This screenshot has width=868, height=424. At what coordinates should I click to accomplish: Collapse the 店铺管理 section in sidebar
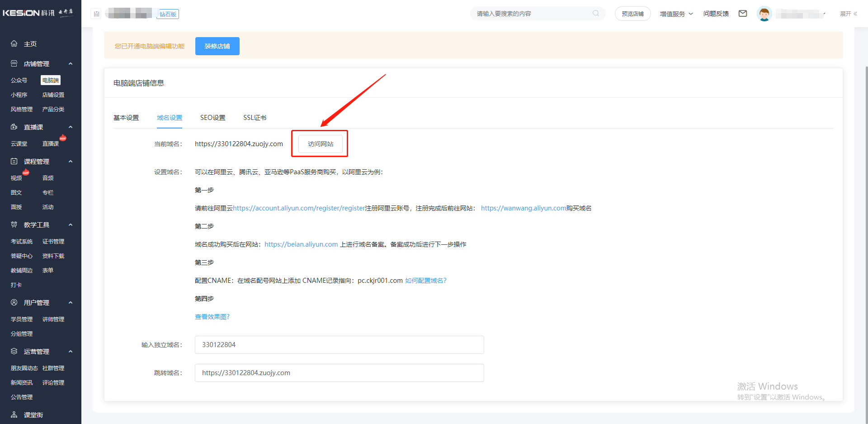[70, 63]
